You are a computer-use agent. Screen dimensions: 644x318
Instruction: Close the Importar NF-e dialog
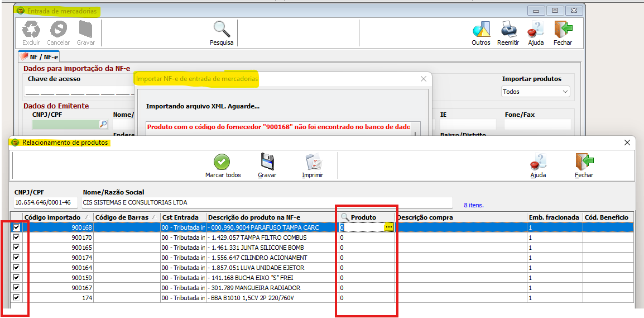click(423, 79)
